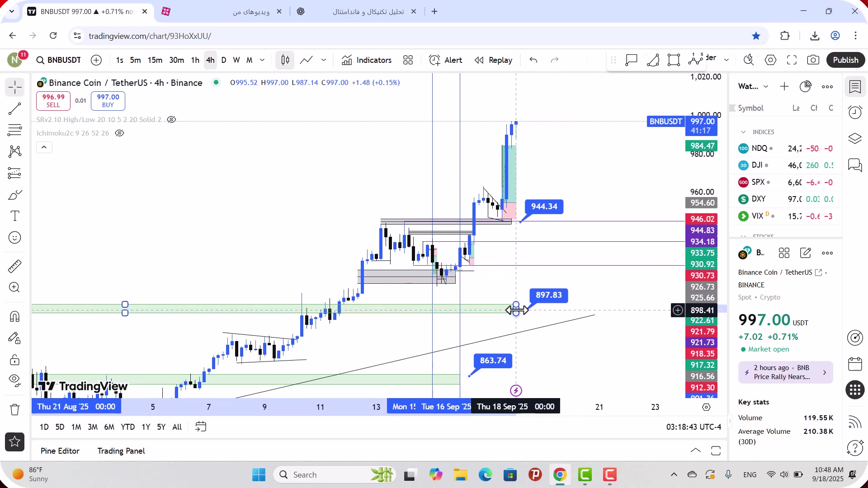Click the Publish button
Screen dimensions: 868x488
[x=845, y=60]
